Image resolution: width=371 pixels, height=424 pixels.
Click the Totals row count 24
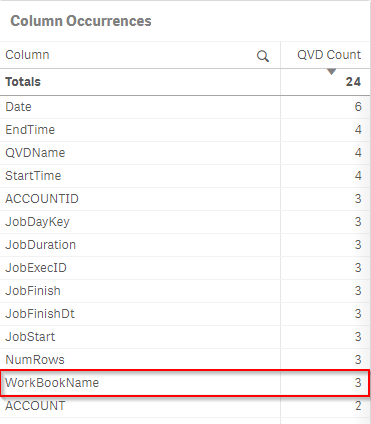pos(353,82)
